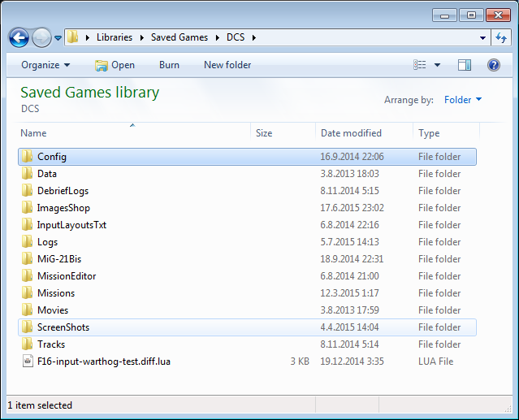519x420 pixels.
Task: Click the DebriefLogs folder name
Action: [63, 191]
